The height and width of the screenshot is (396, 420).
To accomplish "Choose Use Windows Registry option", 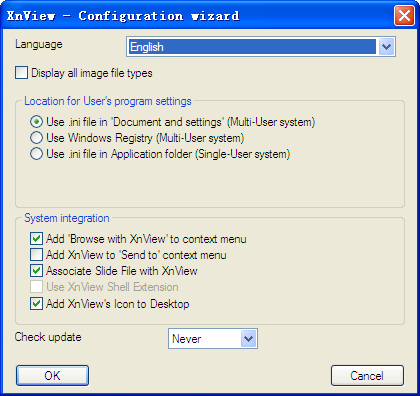I will point(36,138).
